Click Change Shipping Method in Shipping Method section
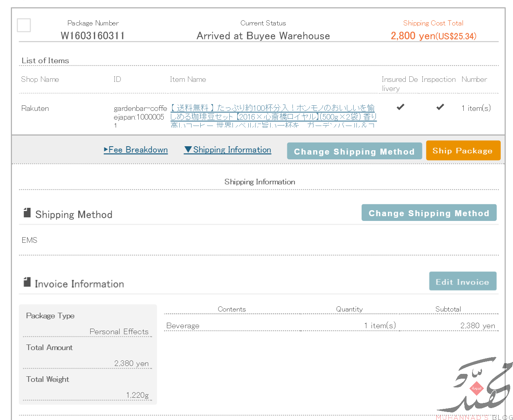Image resolution: width=513 pixels, height=420 pixels. [x=429, y=213]
